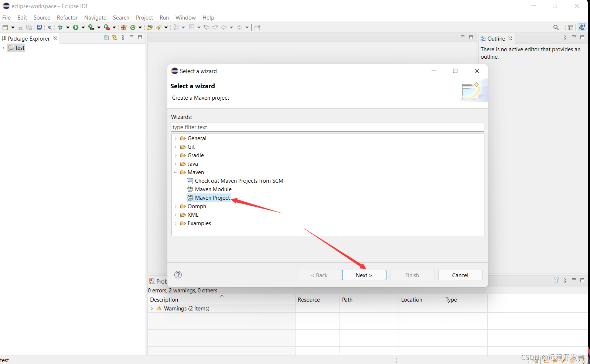Click the Next Annotation icon
The width and height of the screenshot is (590, 364).
pos(176,27)
